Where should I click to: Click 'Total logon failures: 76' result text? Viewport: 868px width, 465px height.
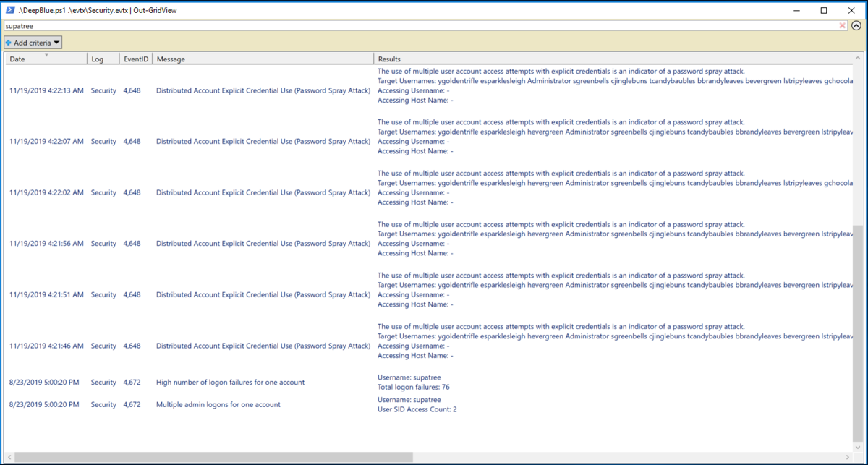pos(414,387)
